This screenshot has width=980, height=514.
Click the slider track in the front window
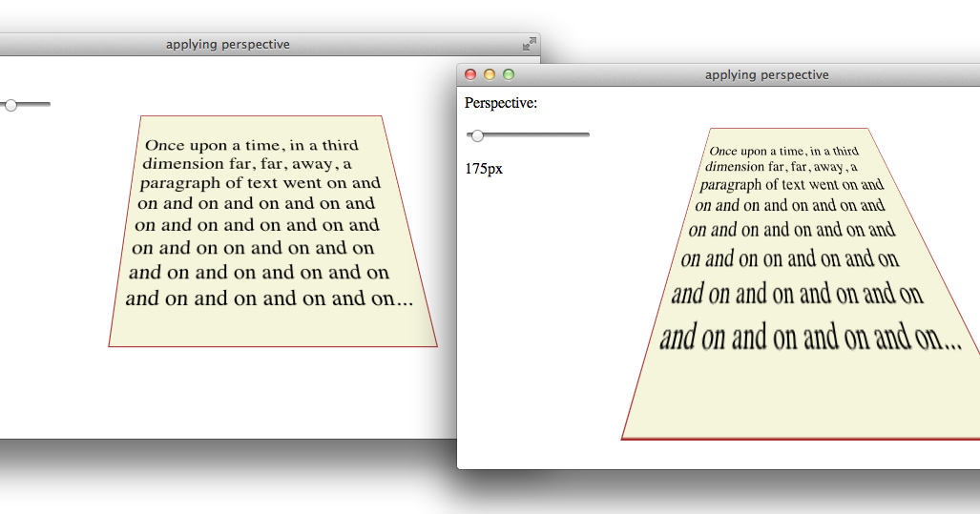(528, 134)
